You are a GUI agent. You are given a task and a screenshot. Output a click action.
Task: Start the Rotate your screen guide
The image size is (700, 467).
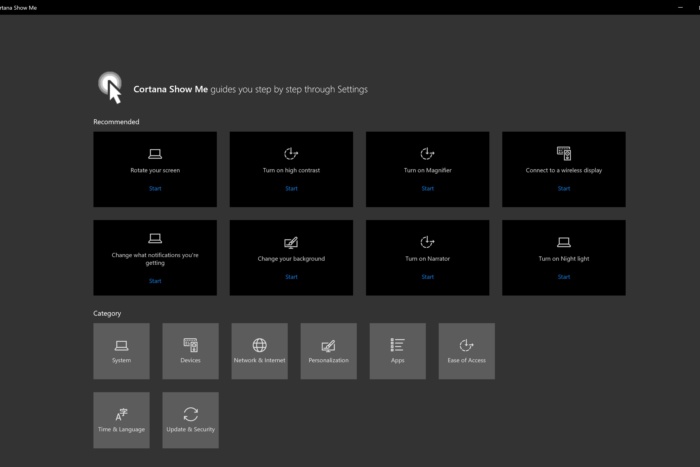pos(155,188)
